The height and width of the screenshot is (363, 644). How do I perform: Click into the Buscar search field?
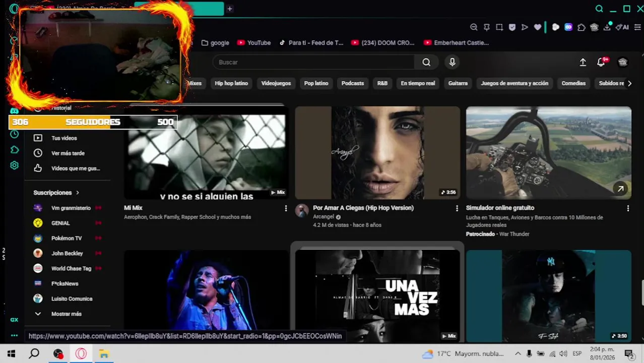[x=313, y=62]
